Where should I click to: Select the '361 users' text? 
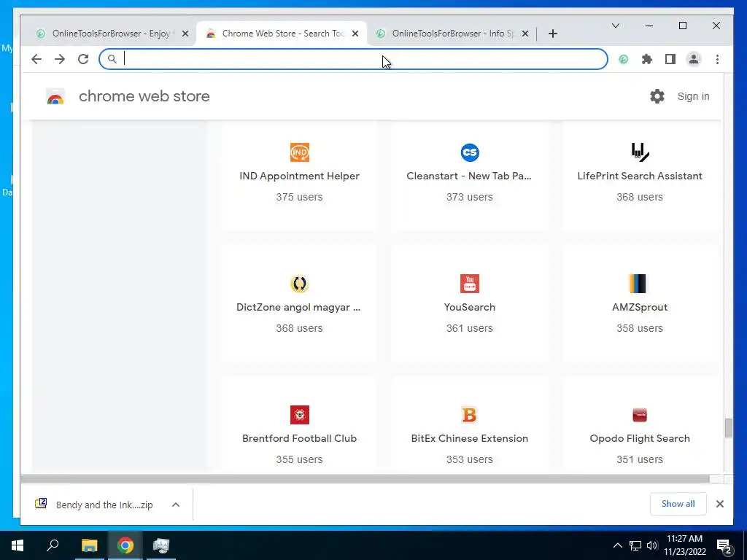[x=470, y=328]
